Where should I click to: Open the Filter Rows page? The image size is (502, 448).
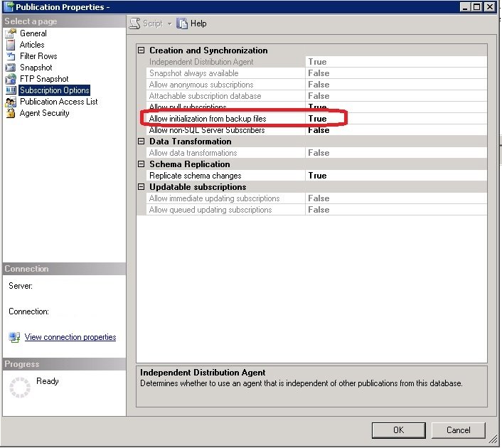(x=38, y=56)
